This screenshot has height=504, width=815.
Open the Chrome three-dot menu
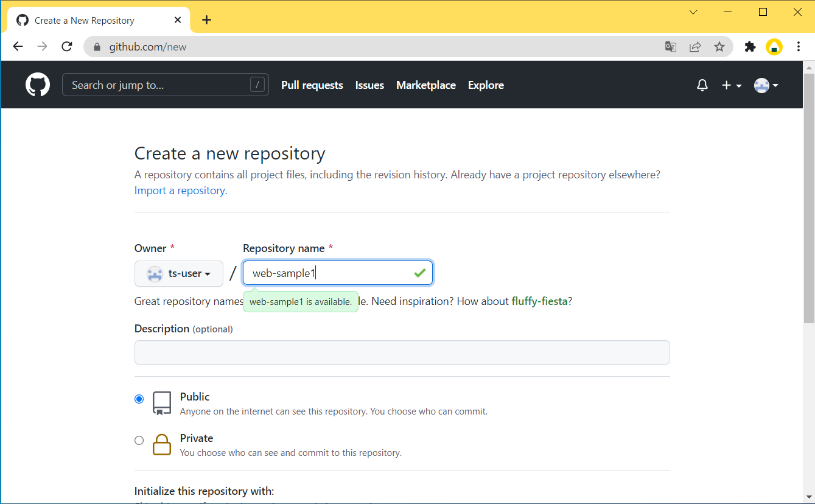point(799,47)
